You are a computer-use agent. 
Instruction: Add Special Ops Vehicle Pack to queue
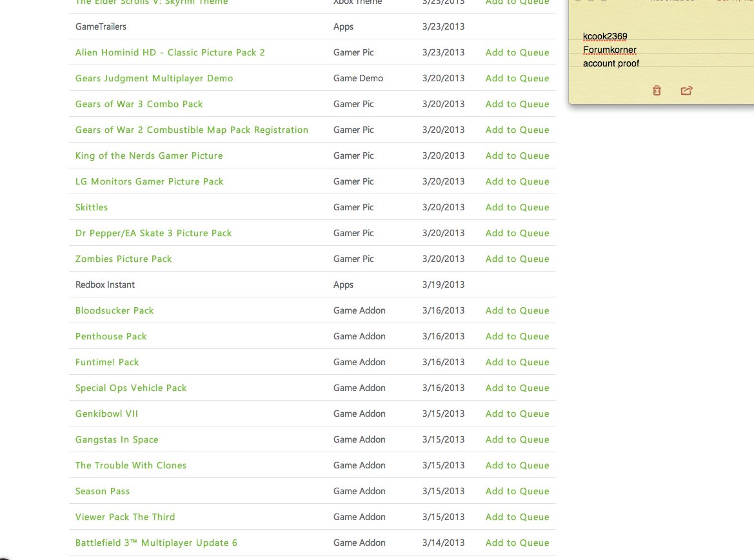(x=517, y=388)
